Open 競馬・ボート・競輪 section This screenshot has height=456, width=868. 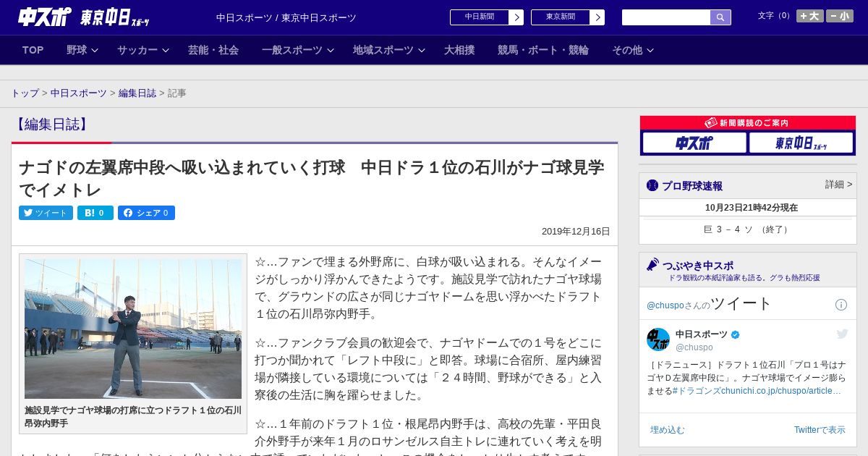tap(543, 50)
